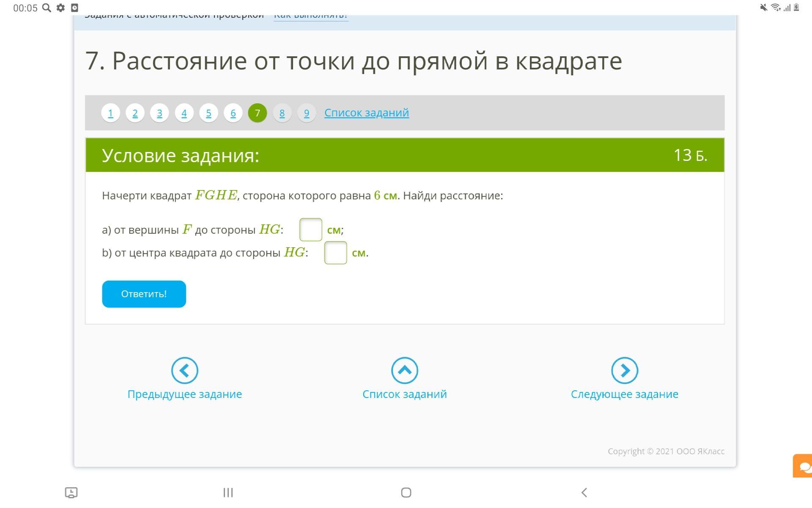Focus the answer field for part a
Viewport: 812px width, 508px height.
pos(310,229)
